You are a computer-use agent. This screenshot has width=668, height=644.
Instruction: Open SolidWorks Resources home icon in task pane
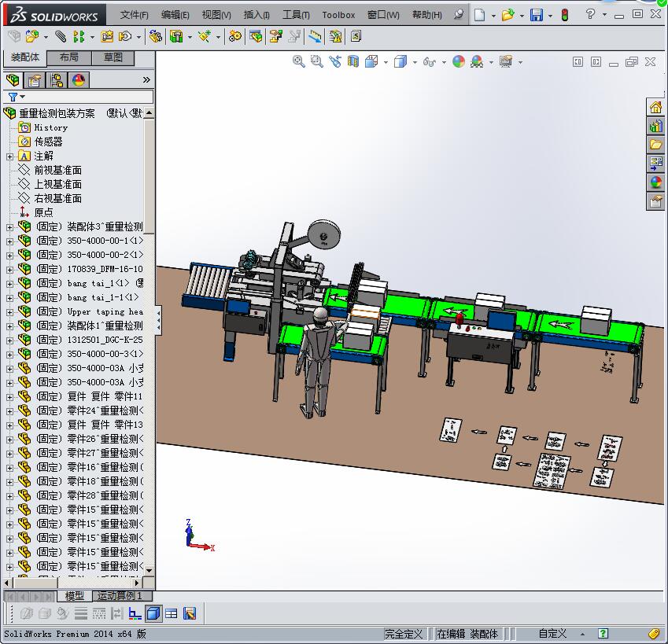tap(655, 108)
